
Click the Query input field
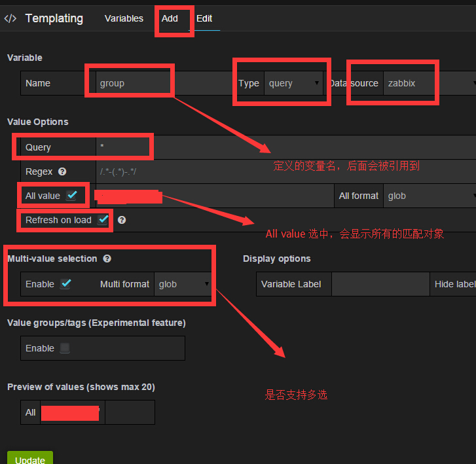(x=285, y=147)
